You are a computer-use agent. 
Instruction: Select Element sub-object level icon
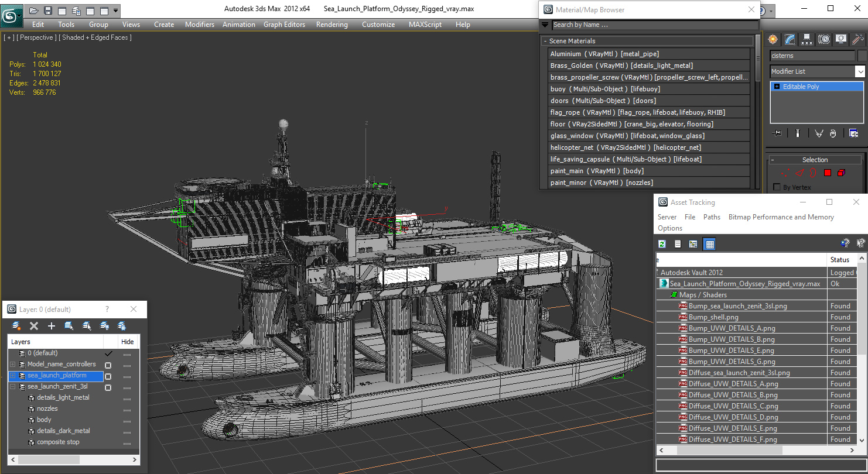(x=842, y=173)
